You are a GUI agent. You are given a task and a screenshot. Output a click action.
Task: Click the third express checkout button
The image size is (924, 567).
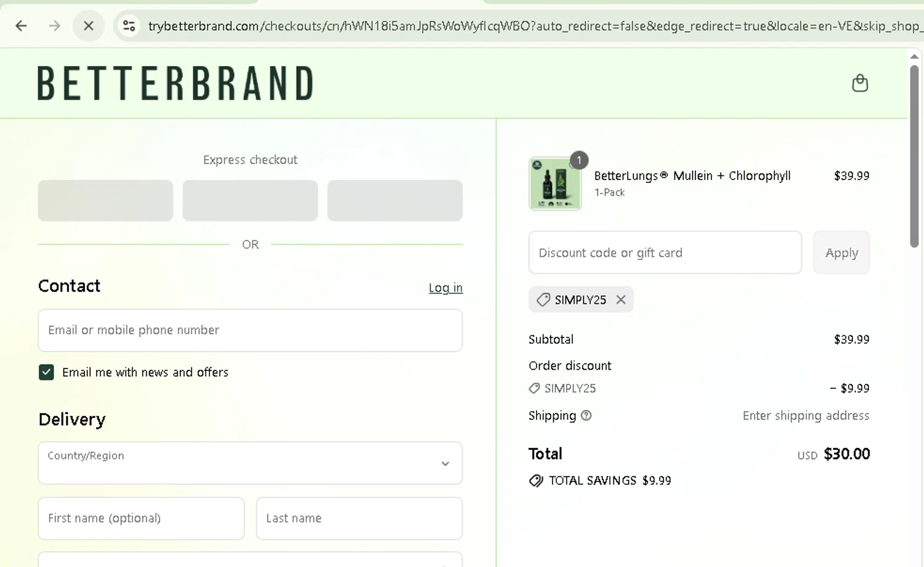(395, 200)
